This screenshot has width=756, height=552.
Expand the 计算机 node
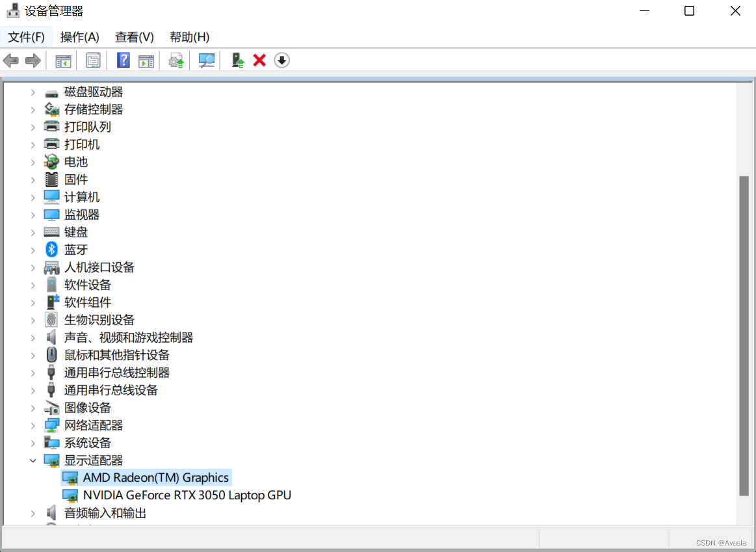tap(33, 197)
